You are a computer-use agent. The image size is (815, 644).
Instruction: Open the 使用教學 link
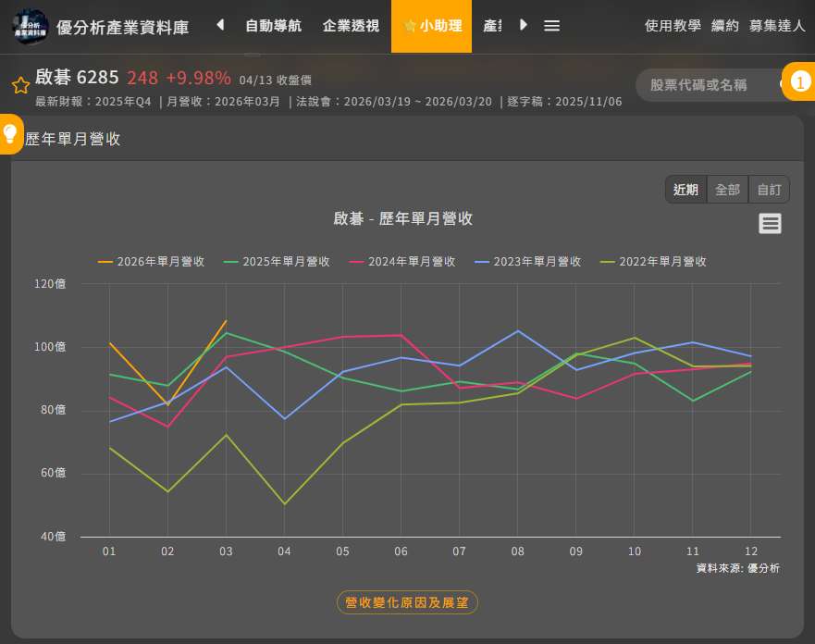pyautogui.click(x=673, y=26)
